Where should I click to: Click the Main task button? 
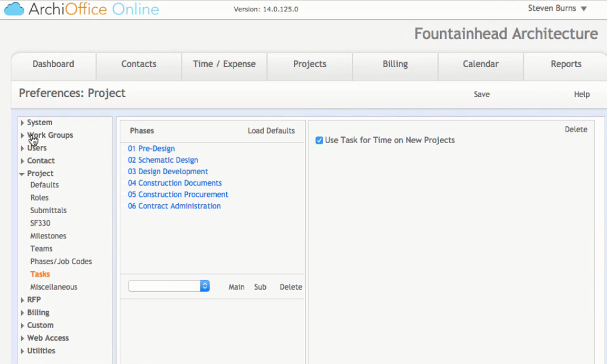tap(236, 287)
